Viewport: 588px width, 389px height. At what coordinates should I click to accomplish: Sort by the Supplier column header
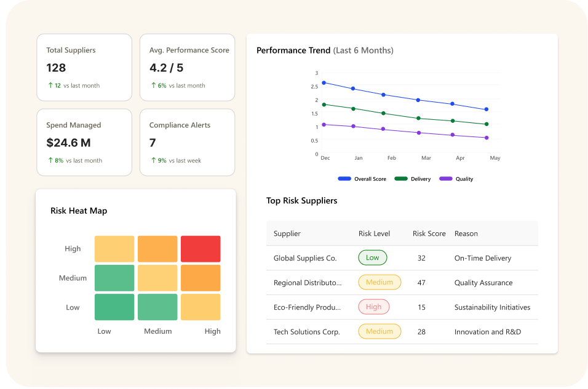287,234
